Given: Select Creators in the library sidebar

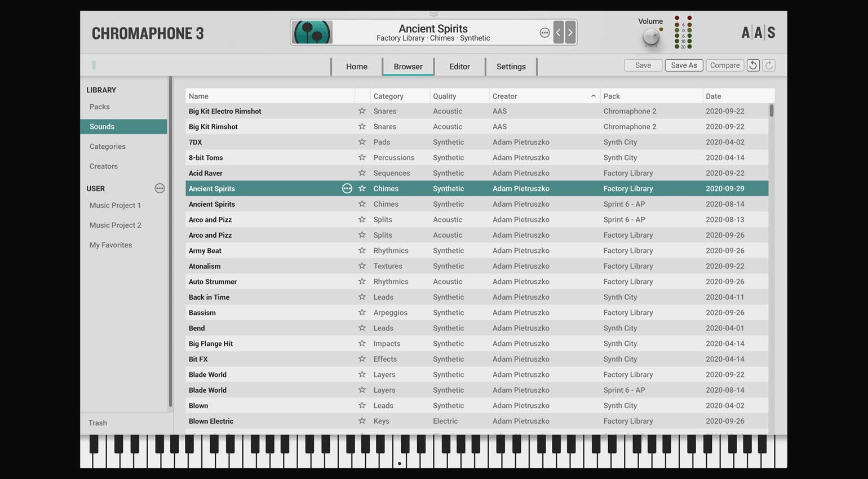Looking at the screenshot, I should click(x=123, y=166).
